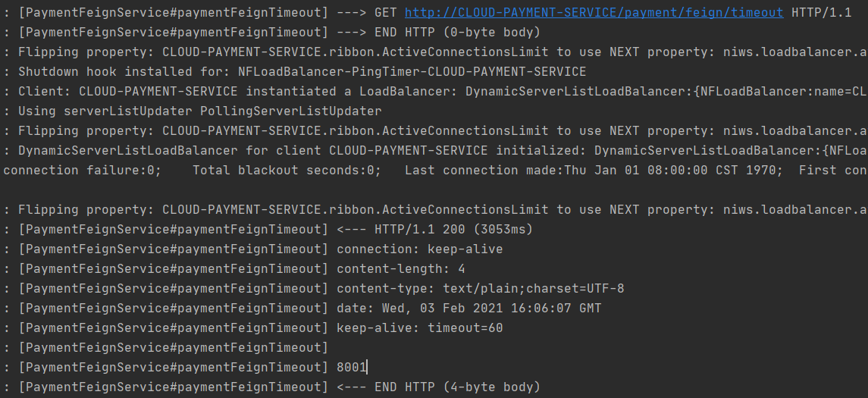
Task: Open the CLOUD-PAYMENT-SERVICE timeout URL link
Action: 594,13
